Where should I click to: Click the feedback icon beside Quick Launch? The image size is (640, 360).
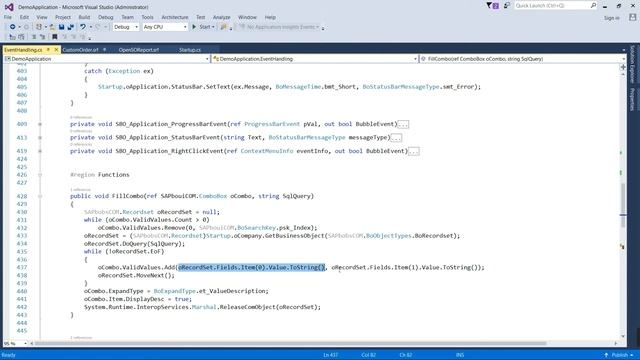507,6
